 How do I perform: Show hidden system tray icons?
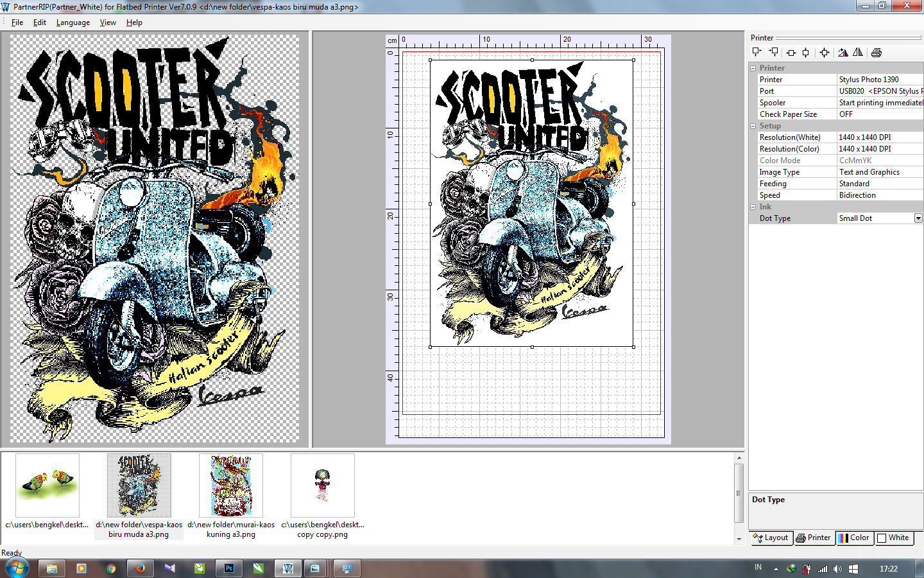tap(776, 569)
